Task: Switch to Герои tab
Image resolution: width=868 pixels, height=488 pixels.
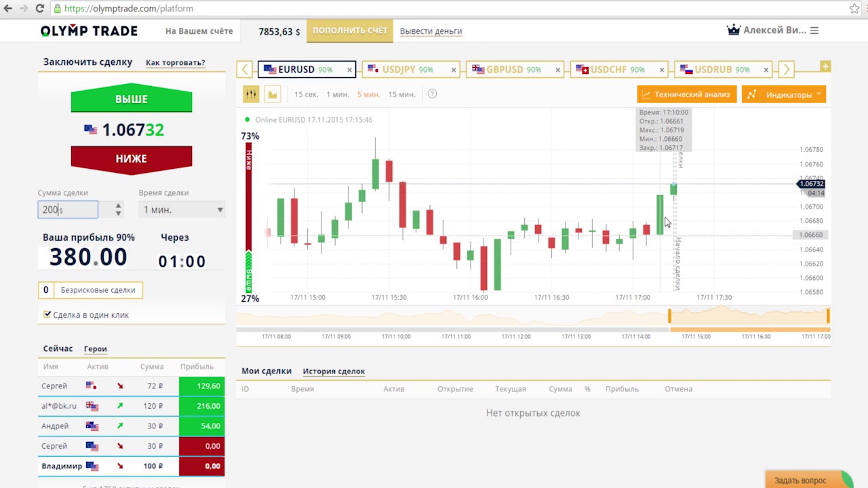Action: tap(96, 348)
